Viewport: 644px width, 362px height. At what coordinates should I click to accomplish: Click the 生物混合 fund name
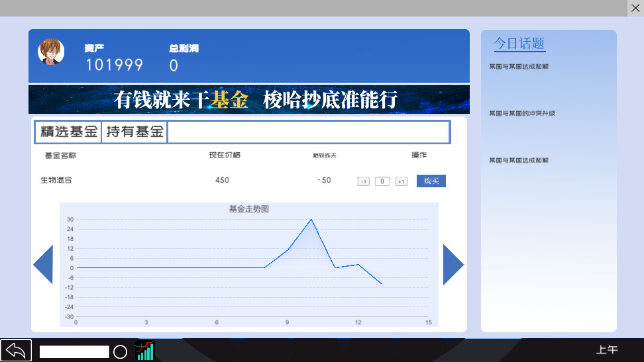tap(56, 181)
